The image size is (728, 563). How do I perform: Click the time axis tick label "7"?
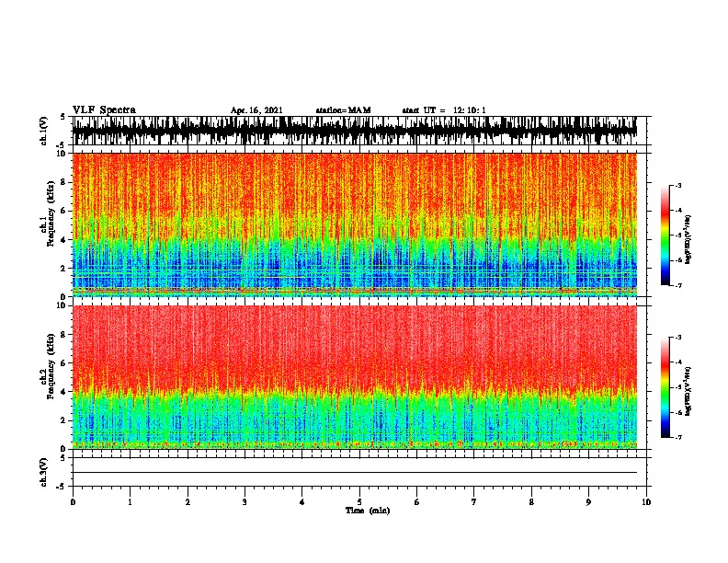[474, 502]
